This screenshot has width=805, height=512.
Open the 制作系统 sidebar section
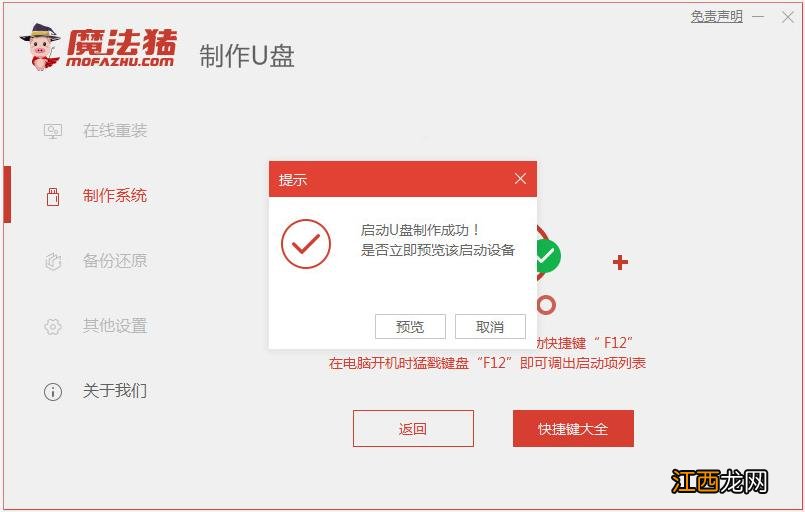(115, 196)
